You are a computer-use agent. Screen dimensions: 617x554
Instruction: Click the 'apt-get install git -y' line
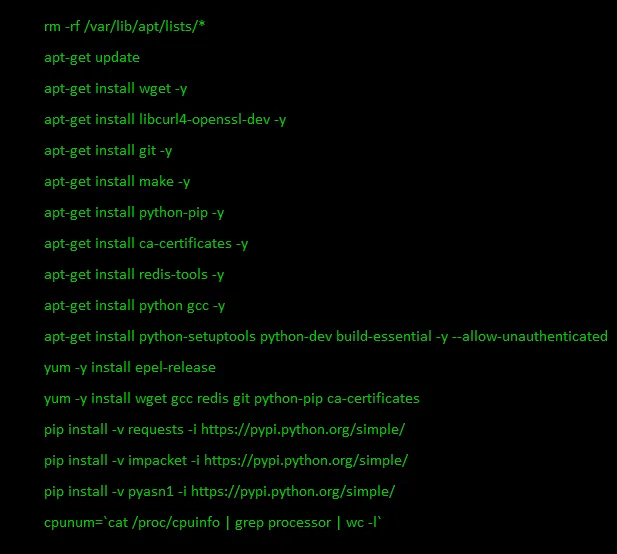click(108, 151)
